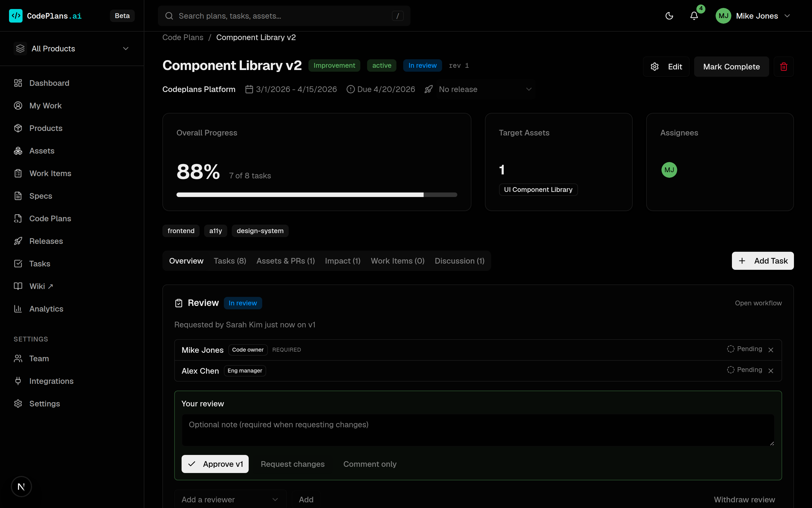Click Mark Complete

731,67
